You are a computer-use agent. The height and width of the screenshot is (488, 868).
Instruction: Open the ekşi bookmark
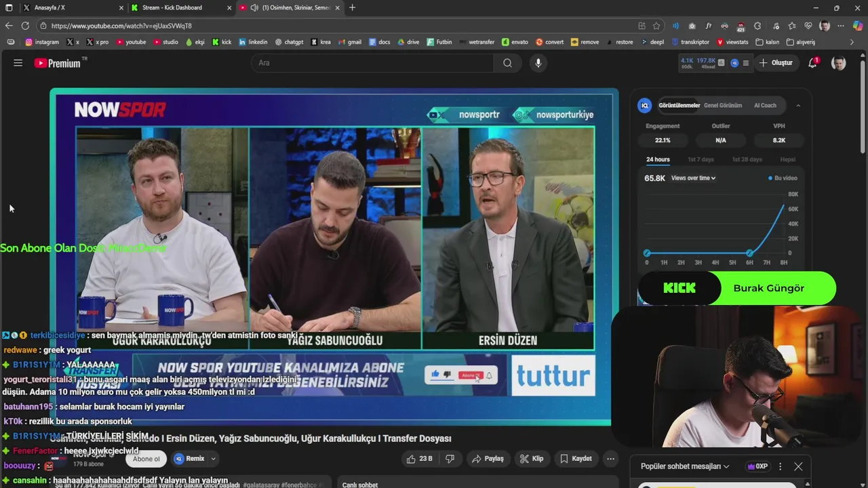[195, 42]
